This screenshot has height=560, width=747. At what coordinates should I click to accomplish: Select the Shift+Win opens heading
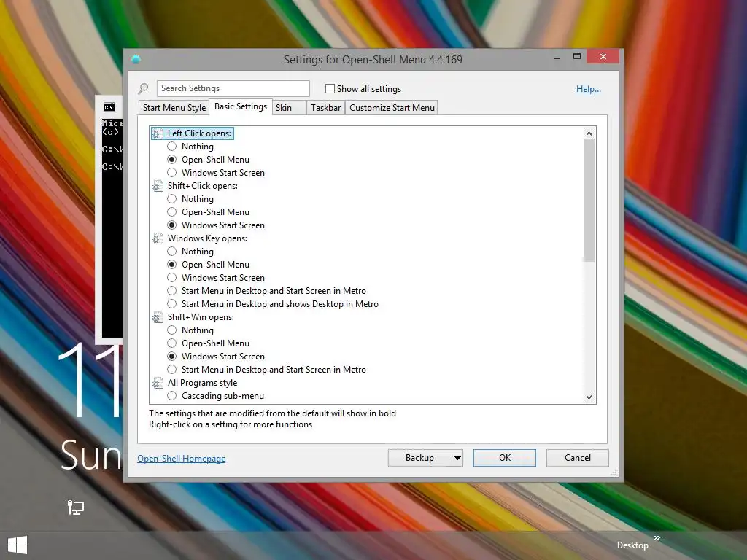(x=201, y=317)
